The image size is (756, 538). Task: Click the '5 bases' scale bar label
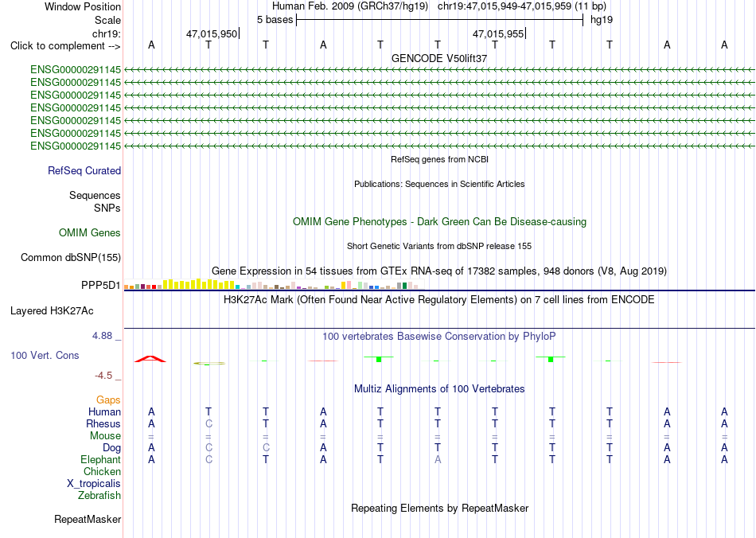point(275,20)
